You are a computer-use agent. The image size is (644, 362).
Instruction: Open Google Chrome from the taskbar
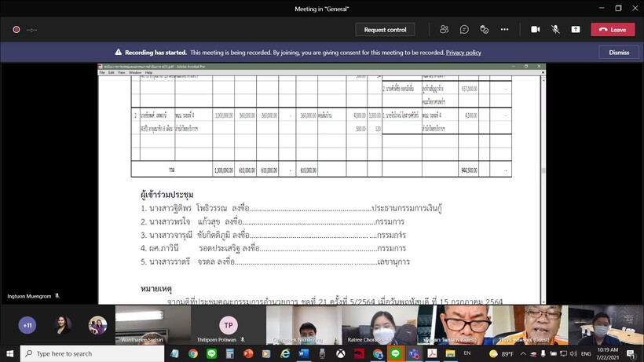[x=193, y=354]
